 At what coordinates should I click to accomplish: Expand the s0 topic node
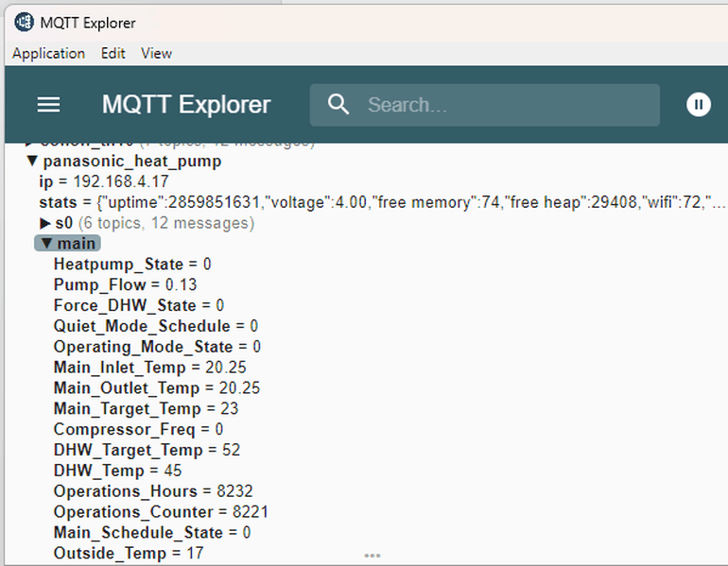pyautogui.click(x=45, y=224)
